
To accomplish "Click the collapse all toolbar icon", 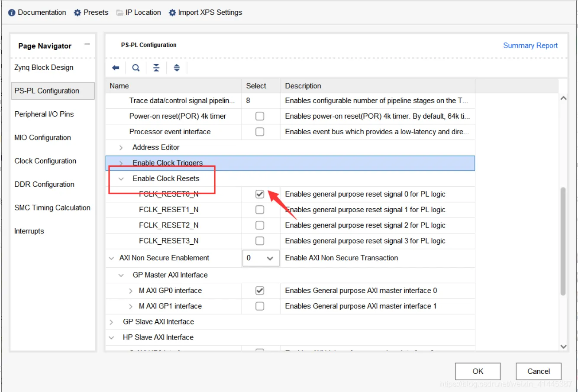I will [x=156, y=68].
